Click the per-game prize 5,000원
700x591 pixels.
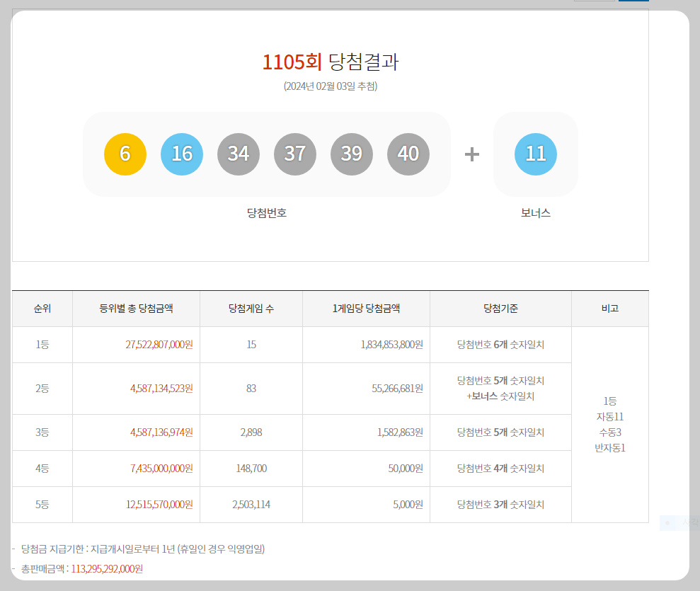pyautogui.click(x=408, y=505)
